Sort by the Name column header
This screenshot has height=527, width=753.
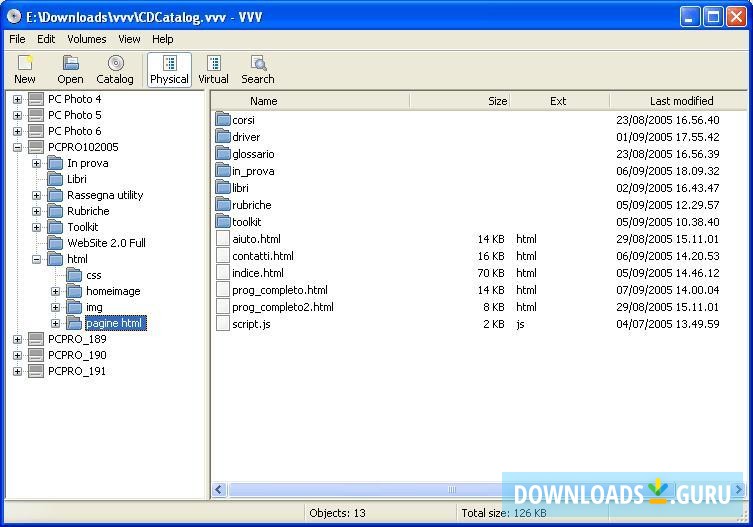311,101
